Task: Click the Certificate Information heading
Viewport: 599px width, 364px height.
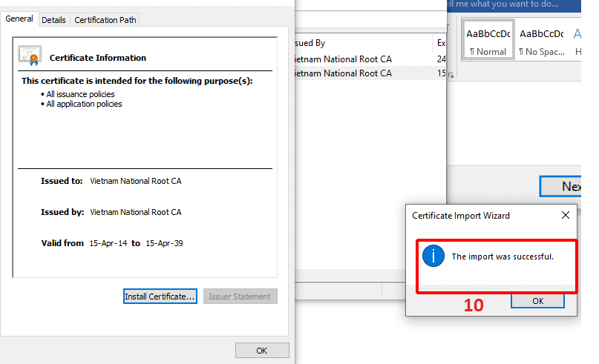Action: tap(98, 58)
